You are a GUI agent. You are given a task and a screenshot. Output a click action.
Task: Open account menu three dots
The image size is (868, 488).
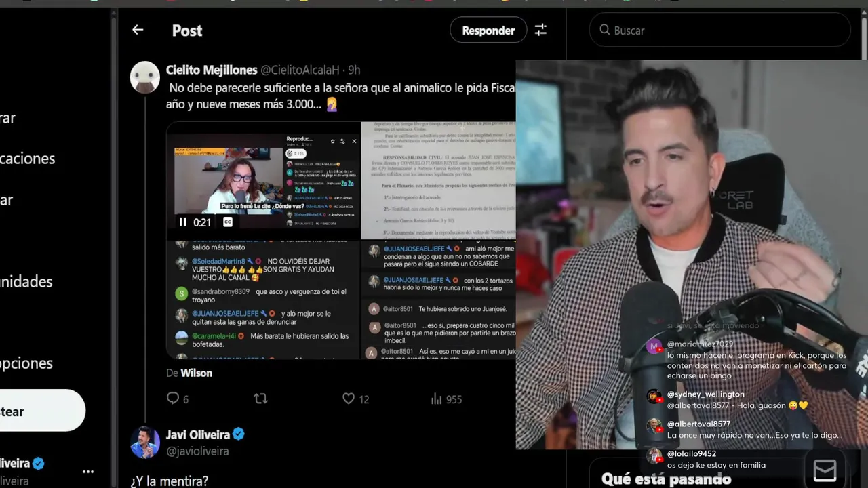(88, 472)
